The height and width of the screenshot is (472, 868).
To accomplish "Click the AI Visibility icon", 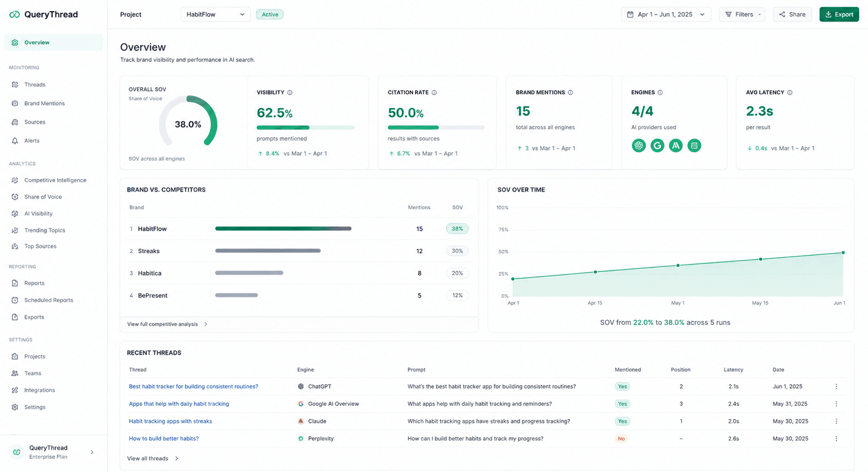I will coord(15,214).
